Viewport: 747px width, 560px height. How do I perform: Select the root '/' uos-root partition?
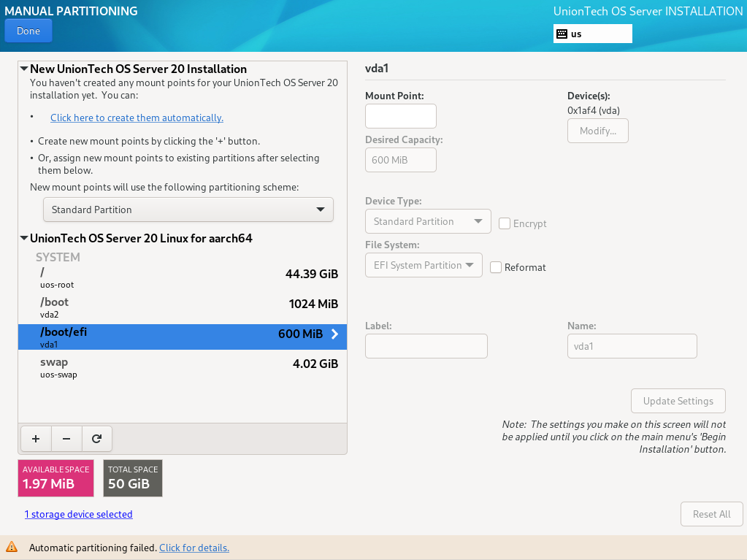point(183,277)
